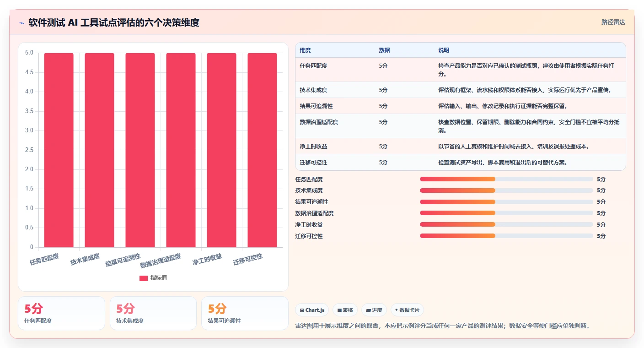Click the 2.5 y-axis tick label

pos(29,150)
